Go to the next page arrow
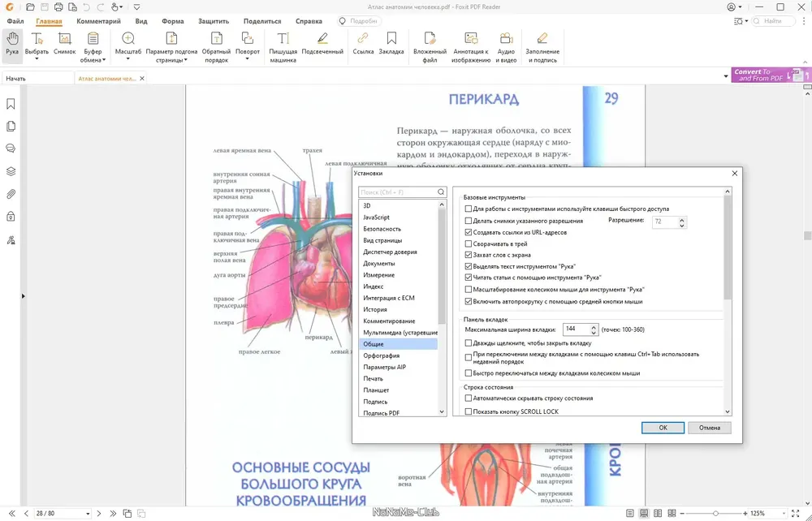Image resolution: width=812 pixels, height=521 pixels. coord(99,513)
